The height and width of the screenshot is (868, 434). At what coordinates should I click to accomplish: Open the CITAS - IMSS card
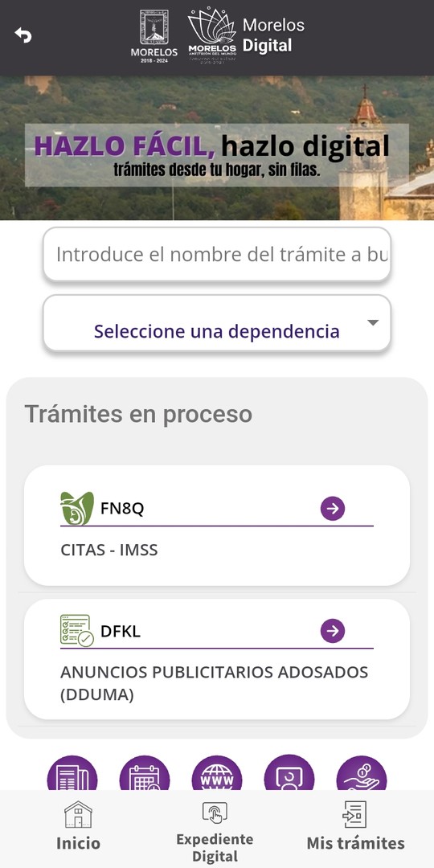(x=217, y=526)
